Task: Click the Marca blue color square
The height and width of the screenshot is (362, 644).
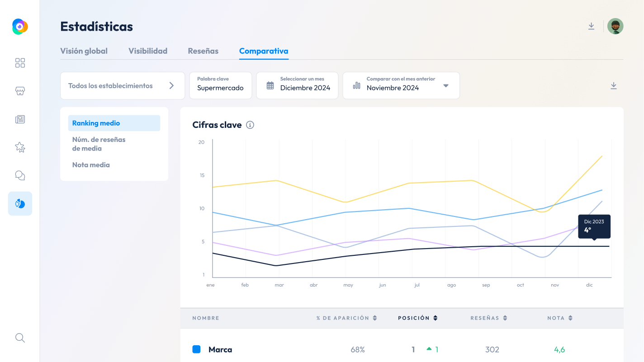Action: click(x=196, y=349)
